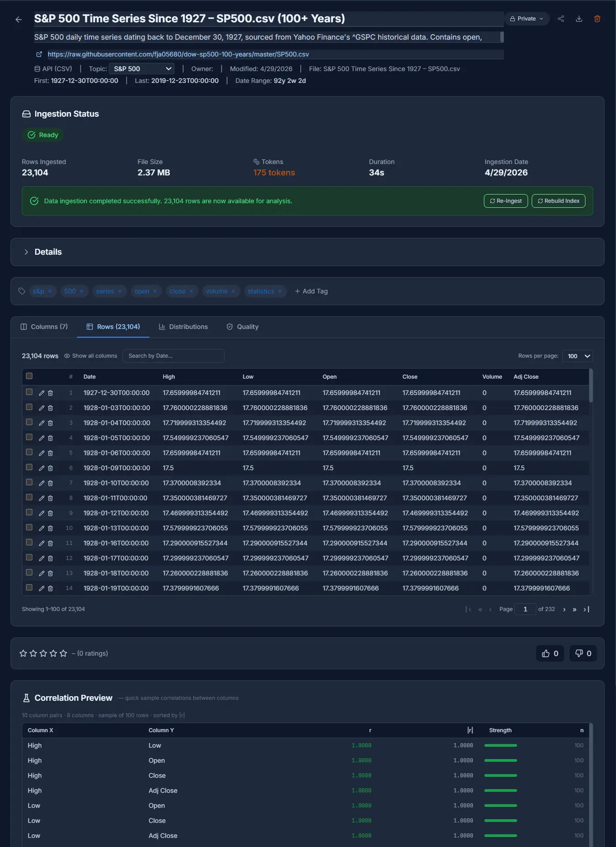The width and height of the screenshot is (616, 847).
Task: Edit row 1 with the pencil icon
Action: point(41,393)
